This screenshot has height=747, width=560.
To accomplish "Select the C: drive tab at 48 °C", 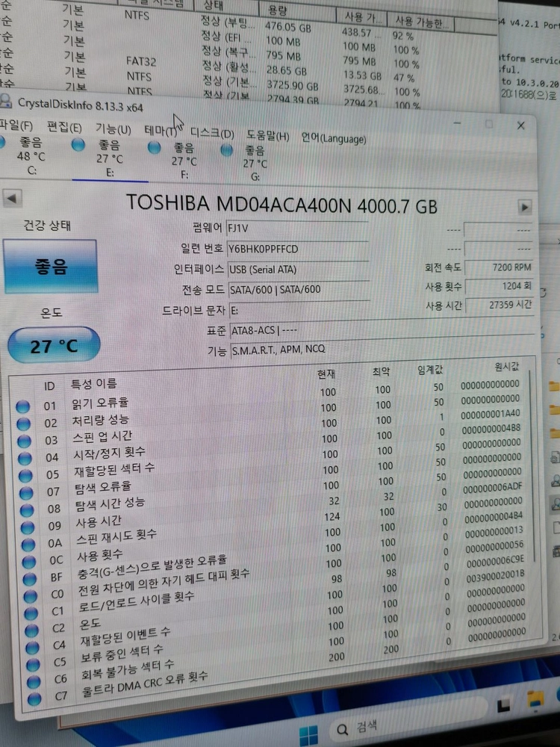I will coord(30,156).
